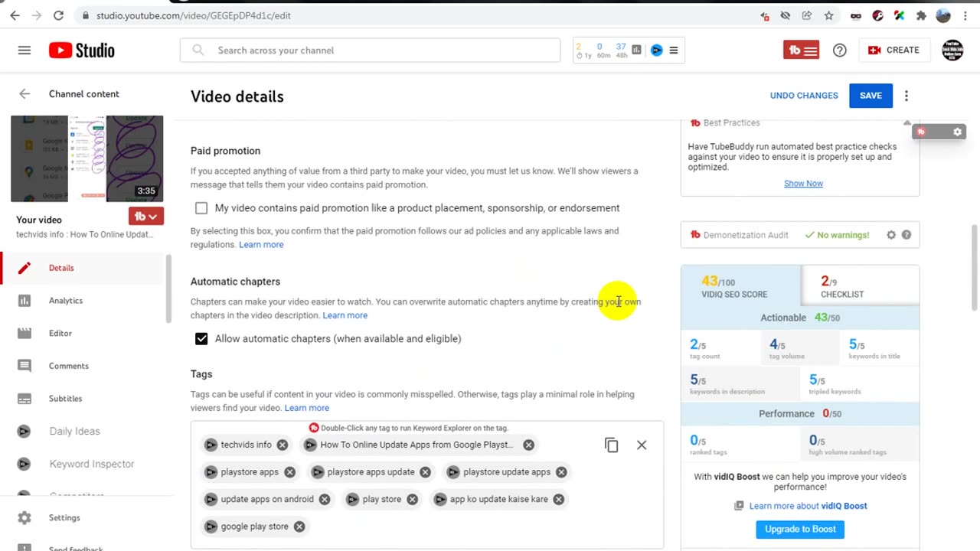
Task: Remove the 'playstore apps update' tag
Action: [x=426, y=472]
